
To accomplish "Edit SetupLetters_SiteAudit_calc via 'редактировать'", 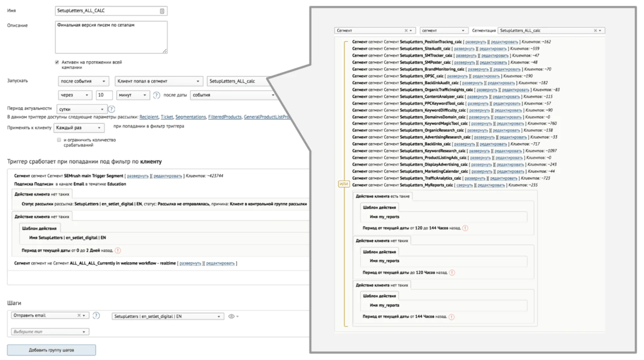I will (493, 49).
